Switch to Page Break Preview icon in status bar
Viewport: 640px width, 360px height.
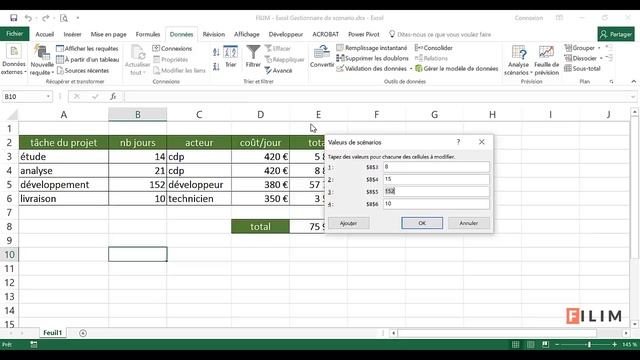click(x=545, y=345)
